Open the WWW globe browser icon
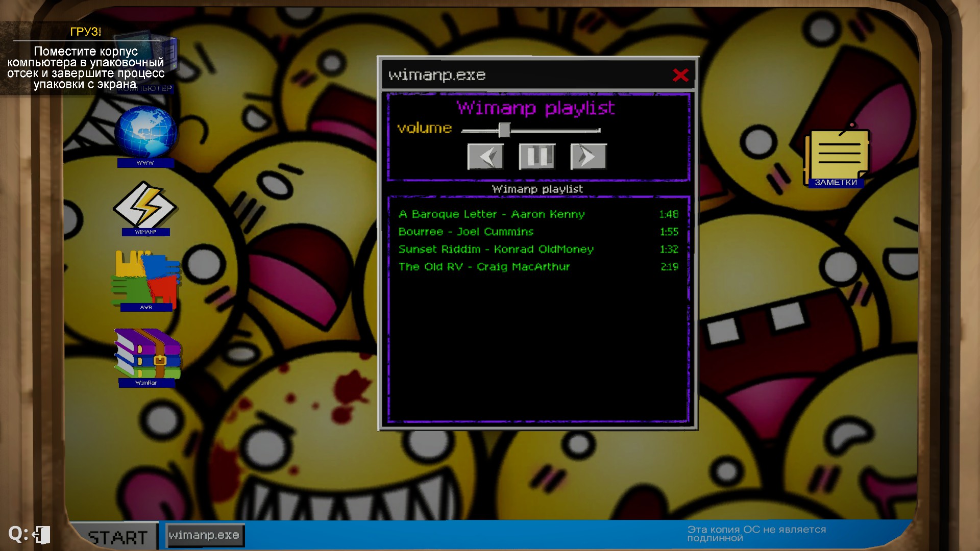 (x=145, y=135)
